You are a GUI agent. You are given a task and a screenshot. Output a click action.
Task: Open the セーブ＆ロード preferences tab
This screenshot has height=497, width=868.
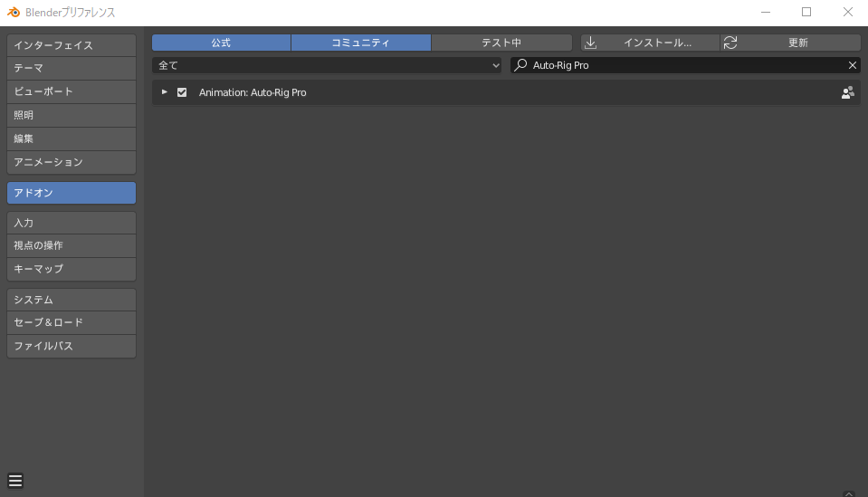coord(72,322)
